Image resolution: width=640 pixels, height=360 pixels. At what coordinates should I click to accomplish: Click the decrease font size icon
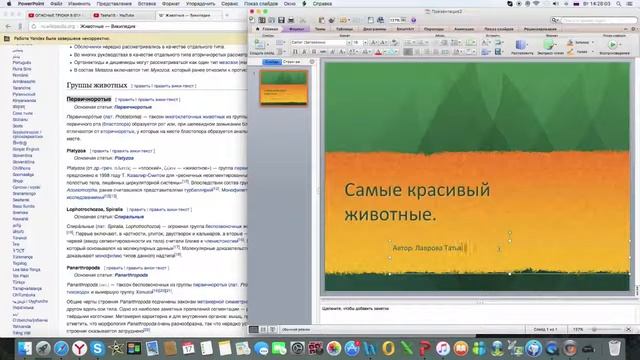384,42
